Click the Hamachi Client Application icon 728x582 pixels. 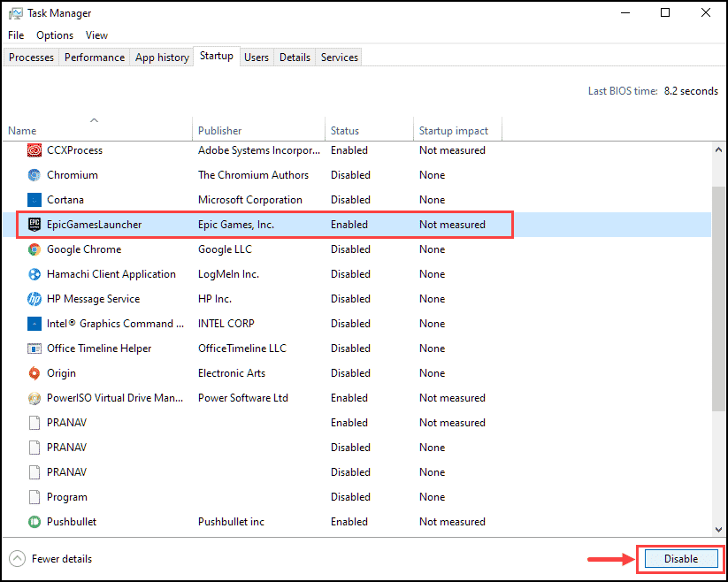(x=34, y=274)
